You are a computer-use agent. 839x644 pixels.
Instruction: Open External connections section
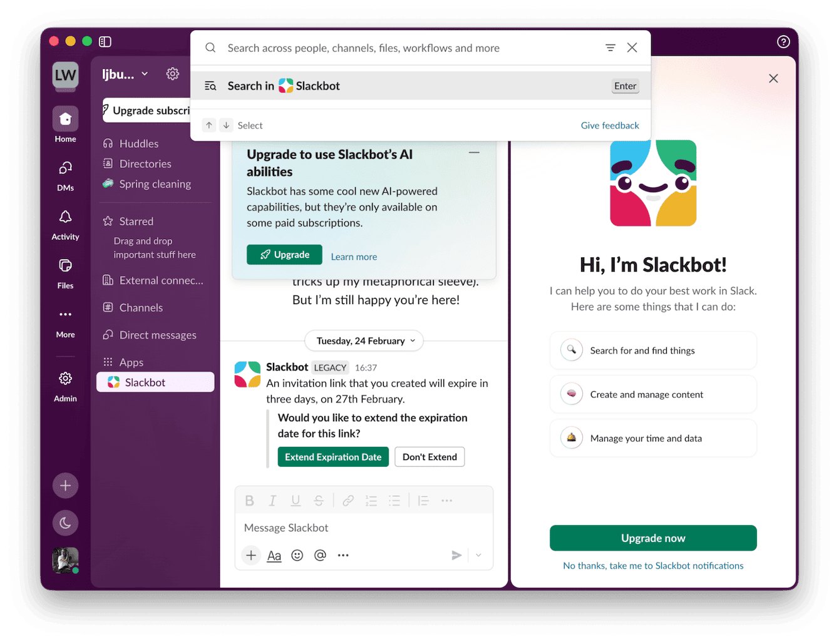(155, 280)
